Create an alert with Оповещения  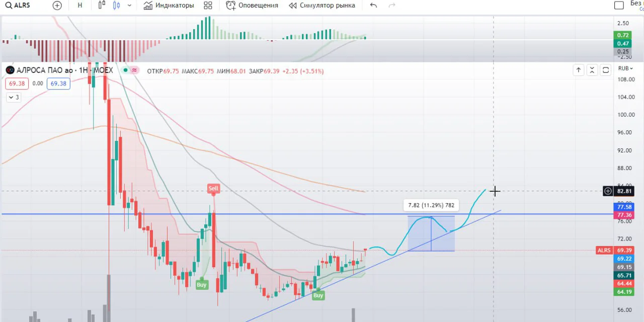click(252, 6)
